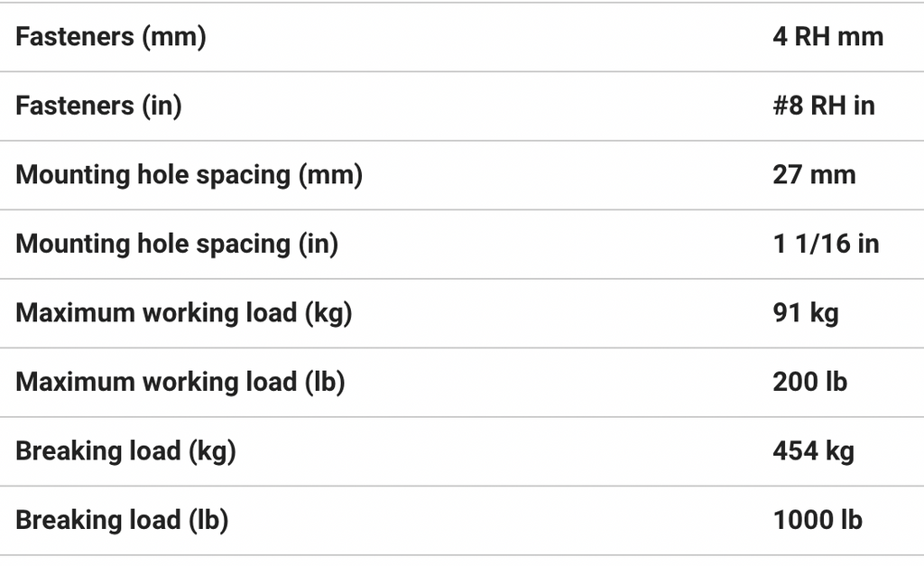Select the "1 1/16 in" value
924x566 pixels.
pyautogui.click(x=826, y=244)
